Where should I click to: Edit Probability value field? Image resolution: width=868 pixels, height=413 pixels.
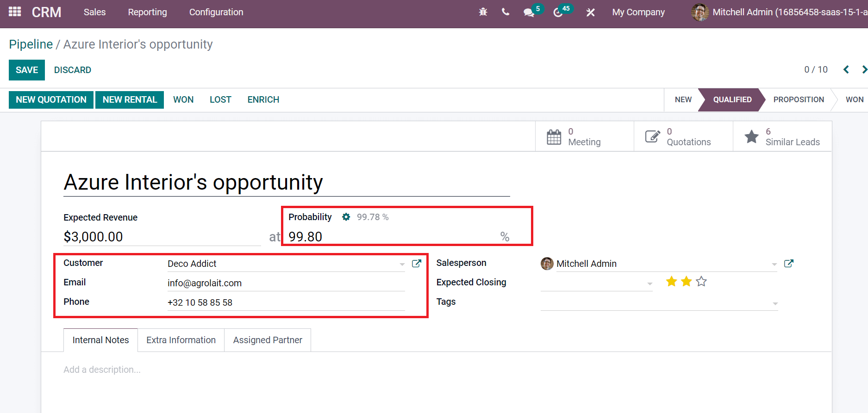pyautogui.click(x=393, y=237)
